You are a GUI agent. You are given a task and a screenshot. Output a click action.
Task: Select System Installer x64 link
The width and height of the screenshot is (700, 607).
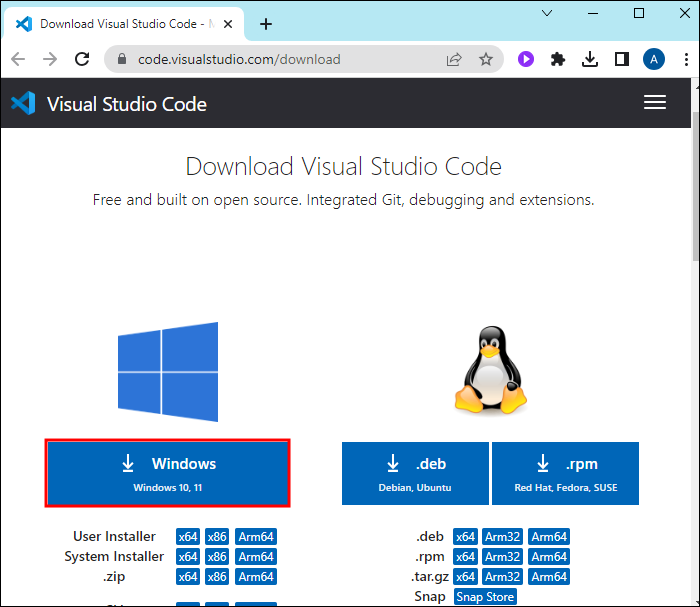tap(188, 557)
